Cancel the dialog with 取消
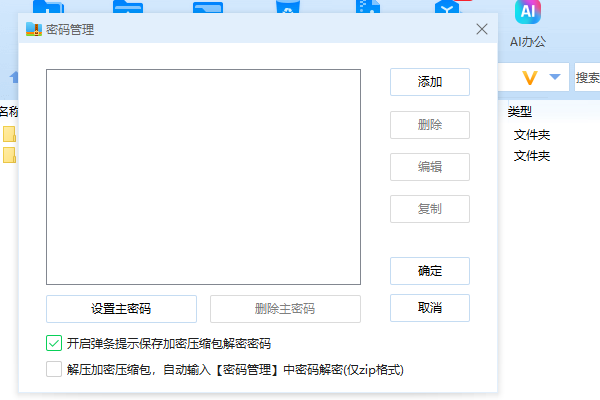The image size is (600, 400). [429, 307]
